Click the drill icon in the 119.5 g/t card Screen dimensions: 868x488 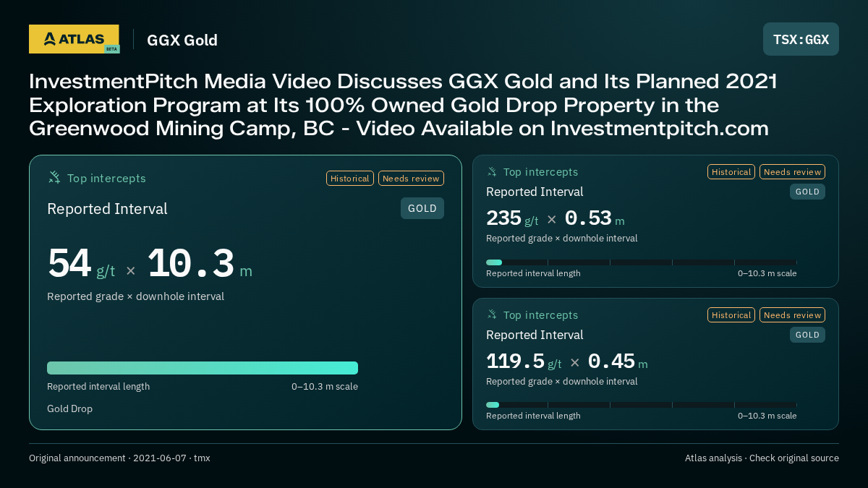[492, 315]
